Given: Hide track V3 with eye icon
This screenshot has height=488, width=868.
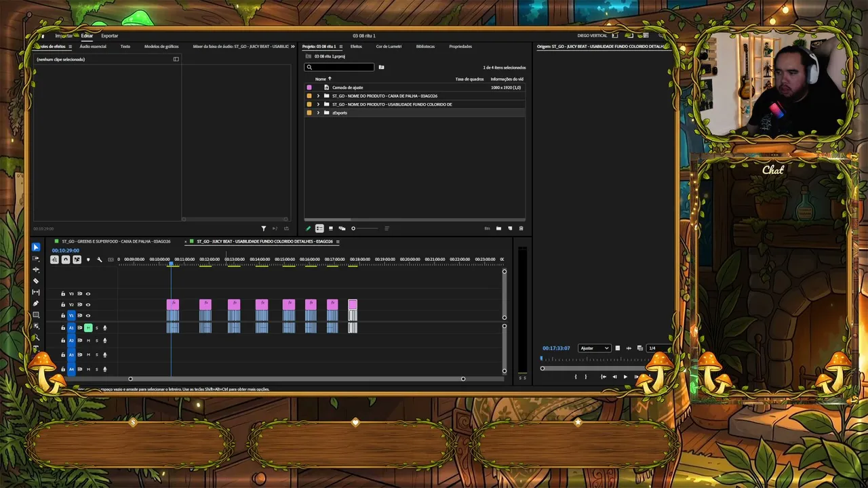Looking at the screenshot, I should tap(88, 293).
